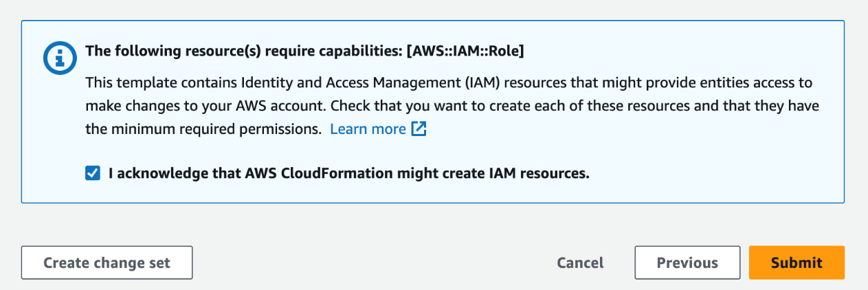Open the external-link icon beside Learn more
This screenshot has height=290, width=868.
[x=419, y=129]
